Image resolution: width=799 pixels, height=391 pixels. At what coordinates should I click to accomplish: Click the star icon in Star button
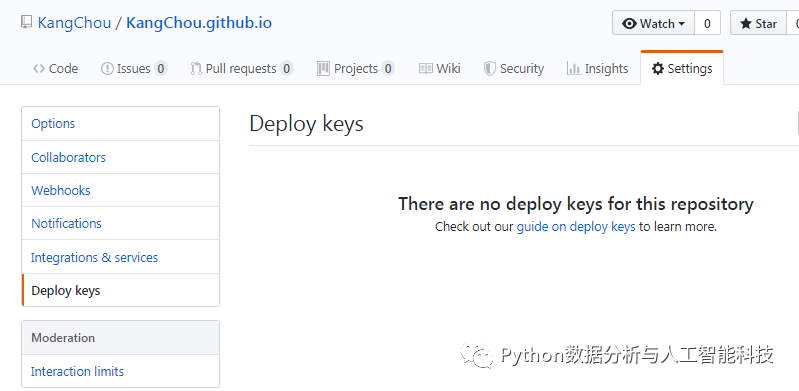tap(746, 23)
